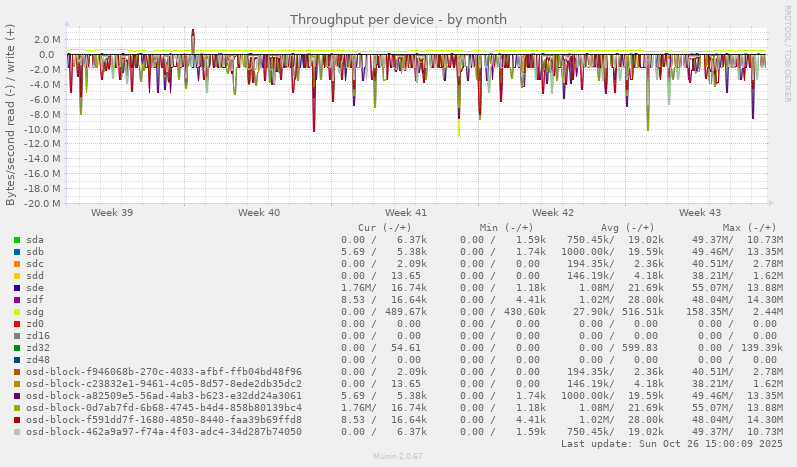Viewport: 797px width, 467px height.
Task: Click the lime sdg legend swatch
Action: [x=17, y=312]
